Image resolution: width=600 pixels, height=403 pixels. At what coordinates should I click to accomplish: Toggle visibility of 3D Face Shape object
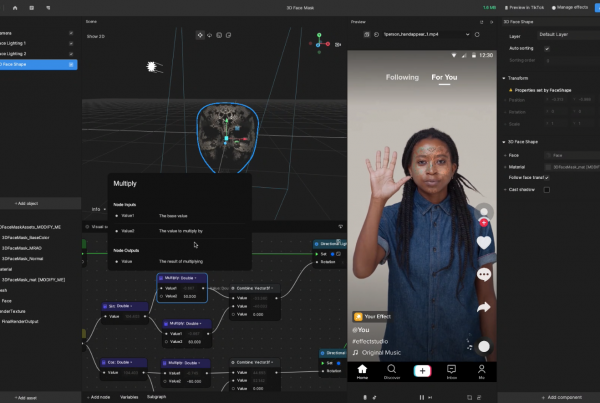71,65
